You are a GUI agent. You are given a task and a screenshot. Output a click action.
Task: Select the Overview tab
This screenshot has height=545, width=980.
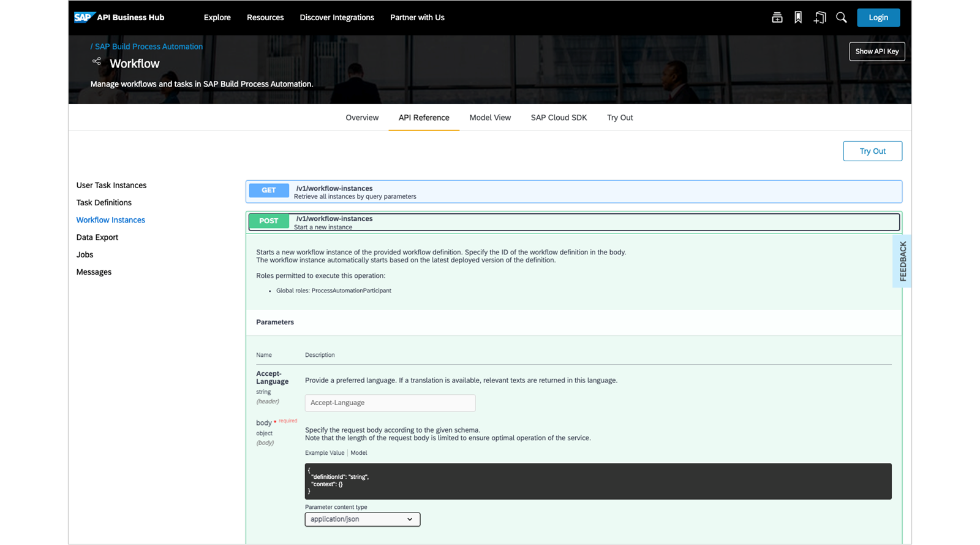[x=362, y=118]
